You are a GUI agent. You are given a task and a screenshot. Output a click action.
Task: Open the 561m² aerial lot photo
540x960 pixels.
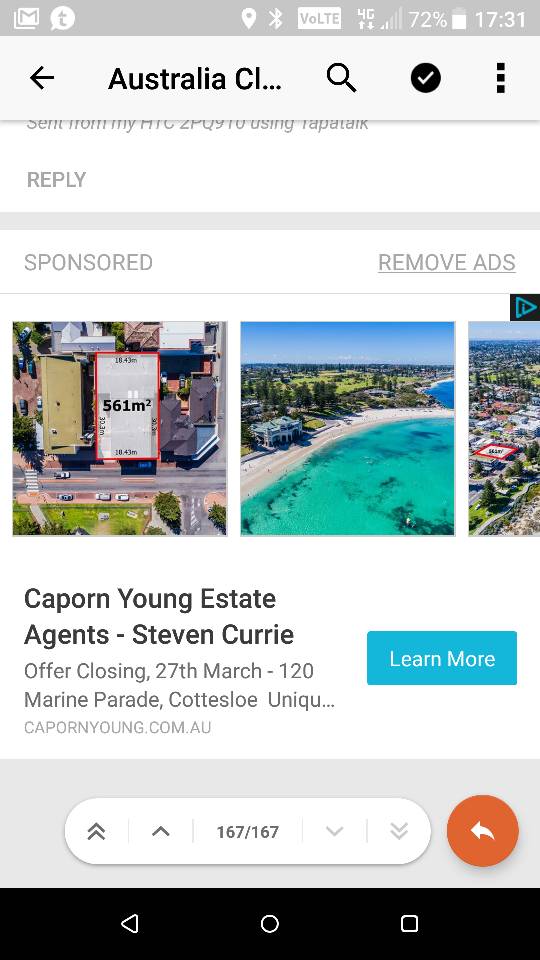click(x=120, y=429)
